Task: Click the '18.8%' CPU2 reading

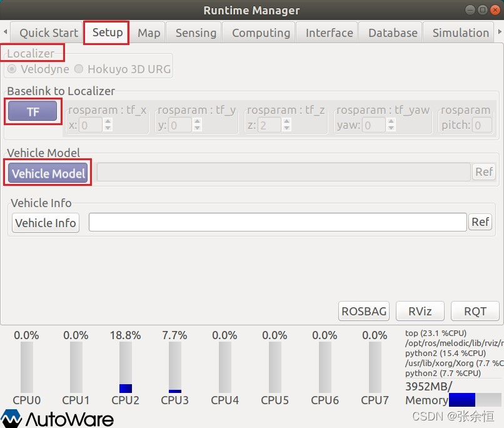Action: (125, 335)
